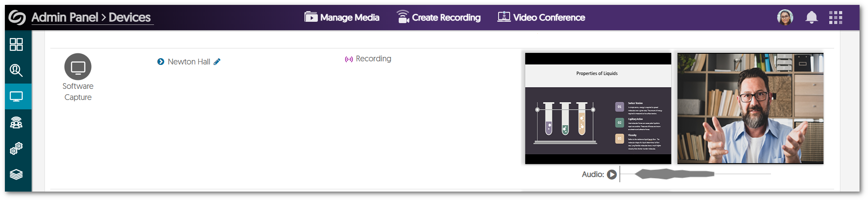Click the Recording status label
This screenshot has width=868, height=200.
click(373, 59)
